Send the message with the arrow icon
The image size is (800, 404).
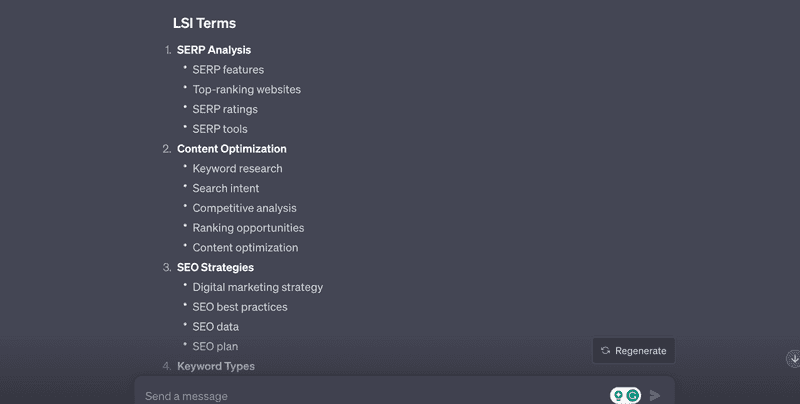tap(655, 395)
